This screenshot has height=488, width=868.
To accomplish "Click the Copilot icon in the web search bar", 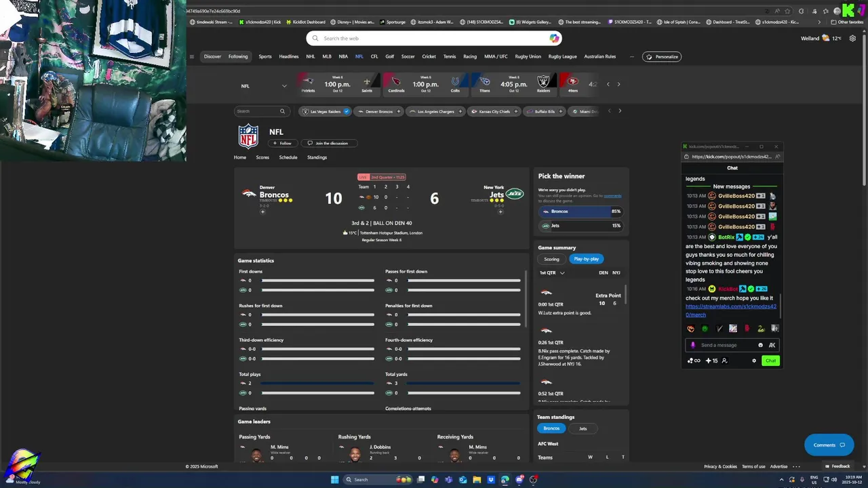I will [554, 39].
